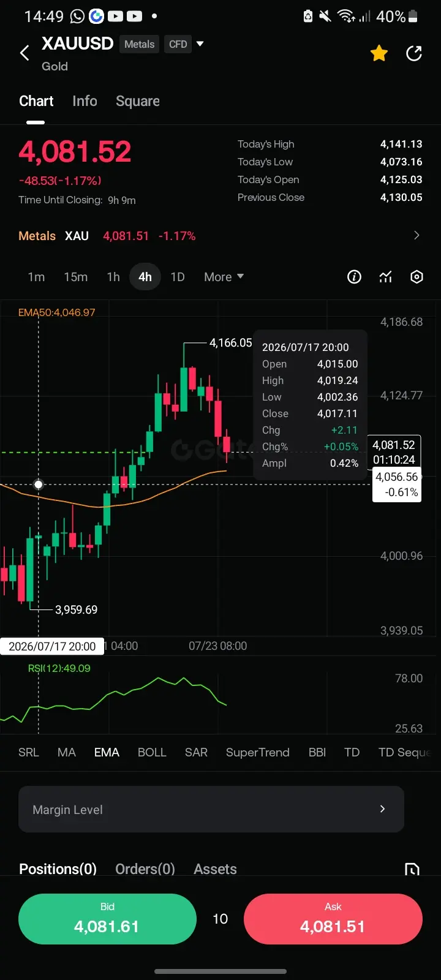The width and height of the screenshot is (441, 980).
Task: Tap the large red price 4,081.52
Action: click(x=75, y=152)
